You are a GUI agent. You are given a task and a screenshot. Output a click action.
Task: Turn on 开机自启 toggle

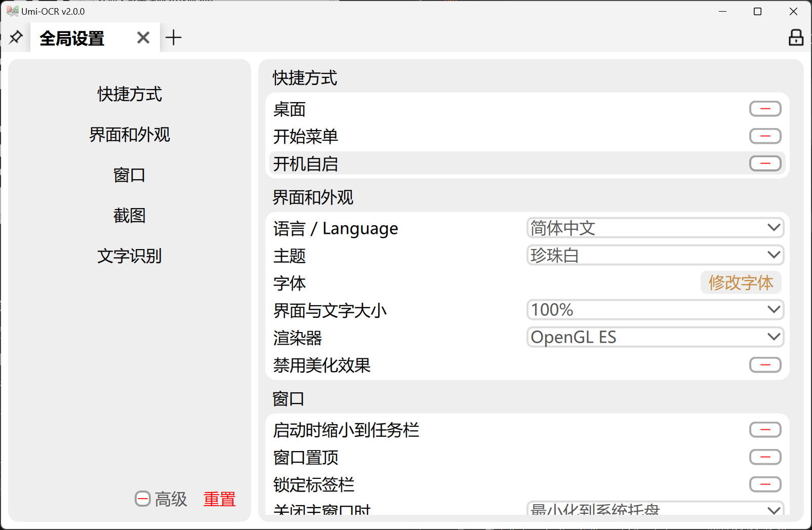765,164
